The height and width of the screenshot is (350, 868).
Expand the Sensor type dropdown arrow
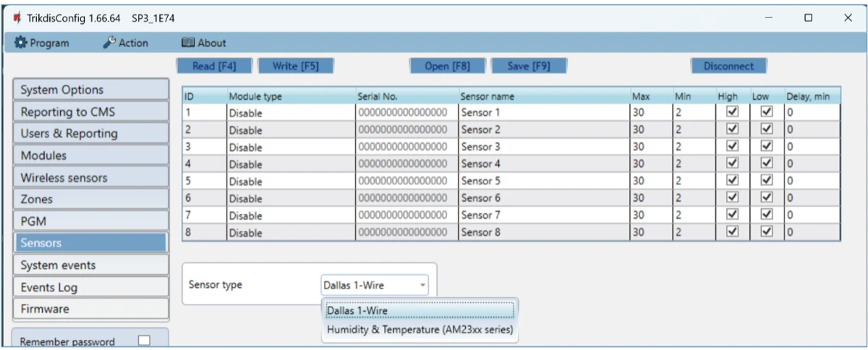[x=422, y=285]
